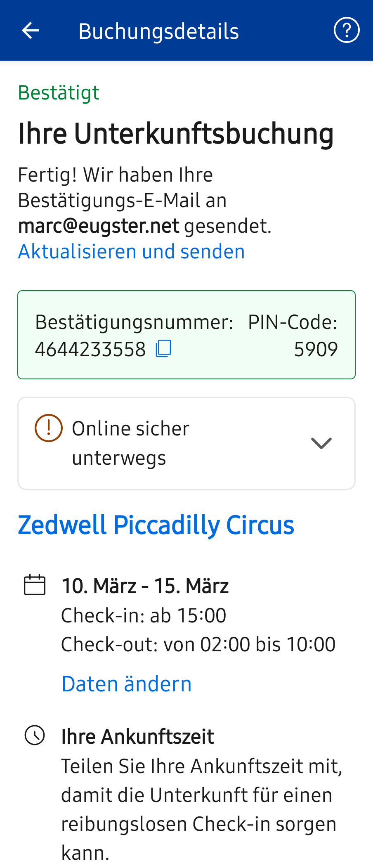Click the orange warning exclamation icon
The height and width of the screenshot is (868, 373).
point(49,428)
